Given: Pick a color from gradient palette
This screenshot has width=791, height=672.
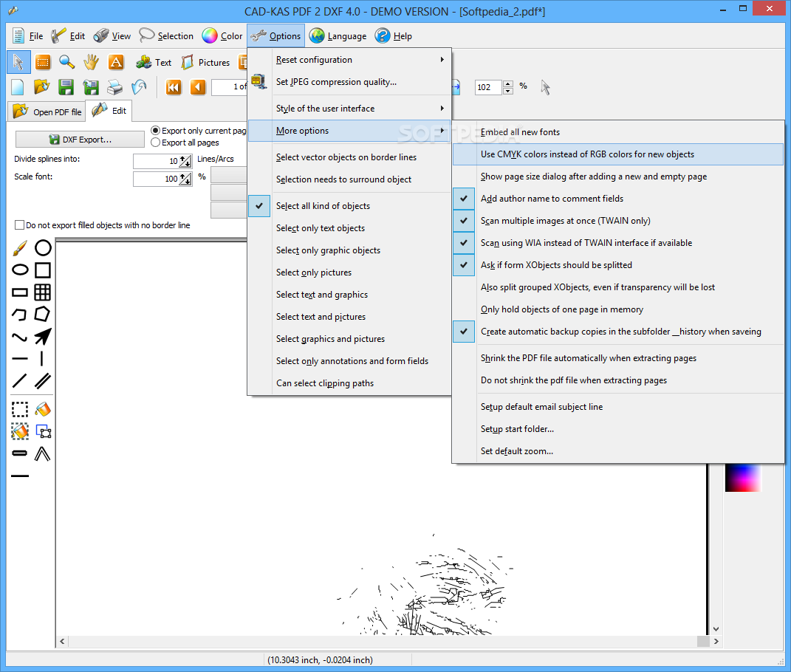Looking at the screenshot, I should pyautogui.click(x=742, y=477).
